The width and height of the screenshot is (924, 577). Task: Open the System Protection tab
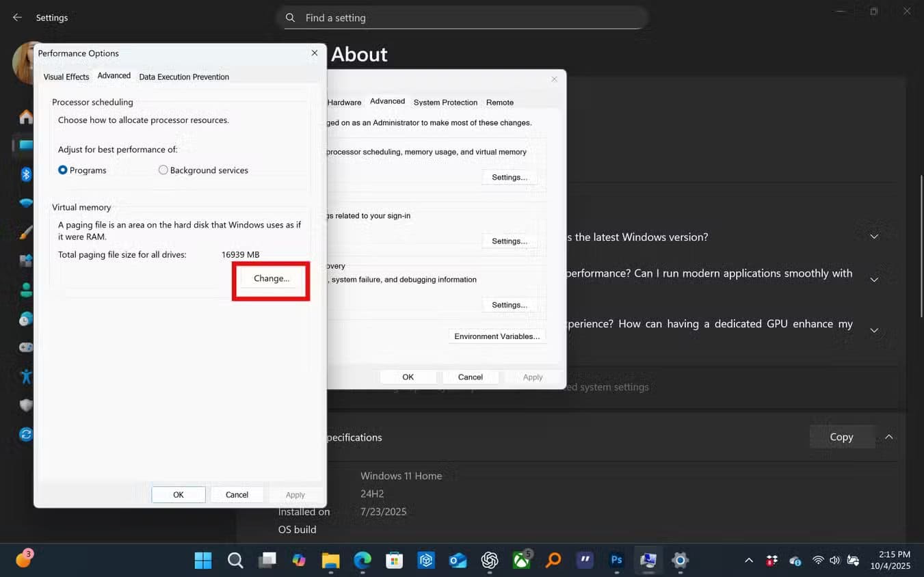coord(445,102)
